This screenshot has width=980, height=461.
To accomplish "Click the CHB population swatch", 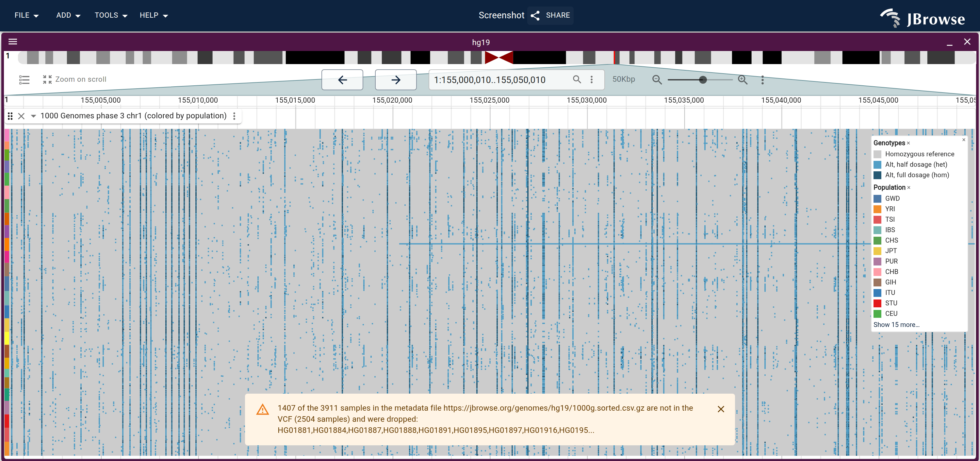I will (878, 272).
